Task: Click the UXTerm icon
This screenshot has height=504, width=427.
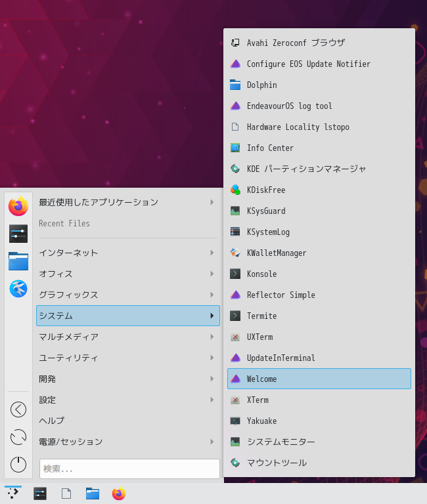Action: [235, 337]
